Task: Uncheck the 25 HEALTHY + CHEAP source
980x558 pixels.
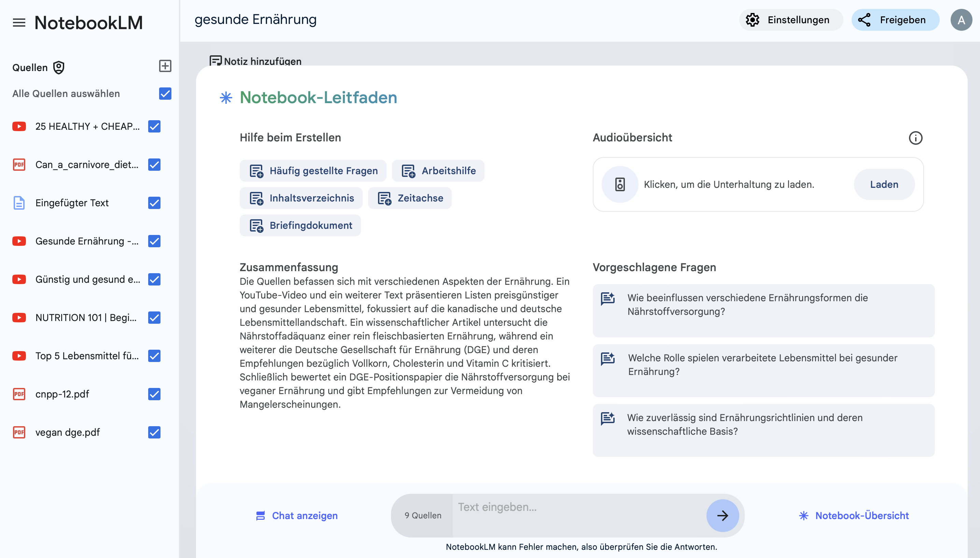Action: tap(154, 126)
